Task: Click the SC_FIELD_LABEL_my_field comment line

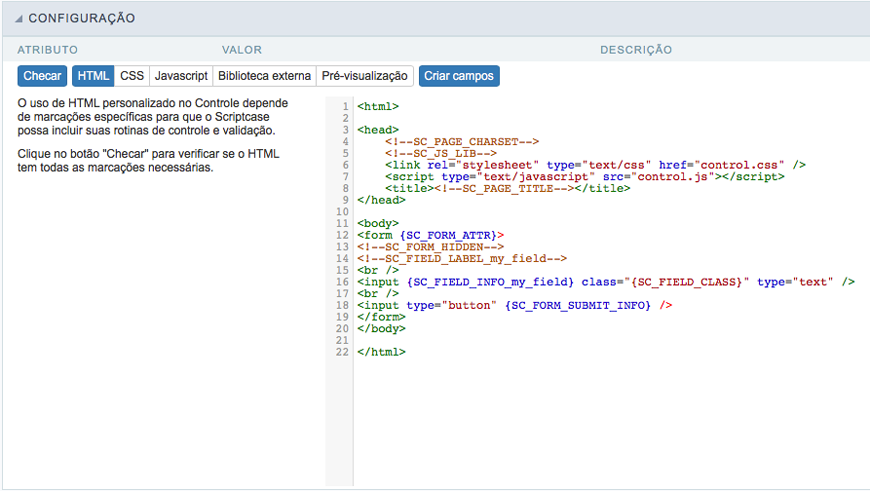Action: point(462,259)
